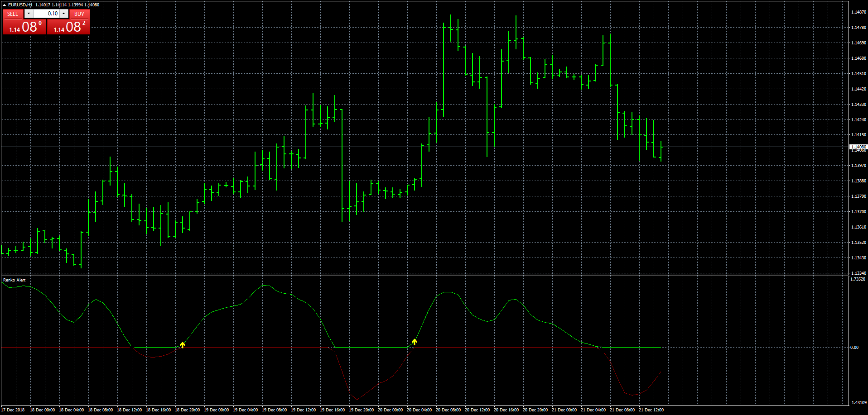This screenshot has width=868, height=415.
Task: Click the current price tag 1.14080 on axis
Action: pyautogui.click(x=858, y=147)
